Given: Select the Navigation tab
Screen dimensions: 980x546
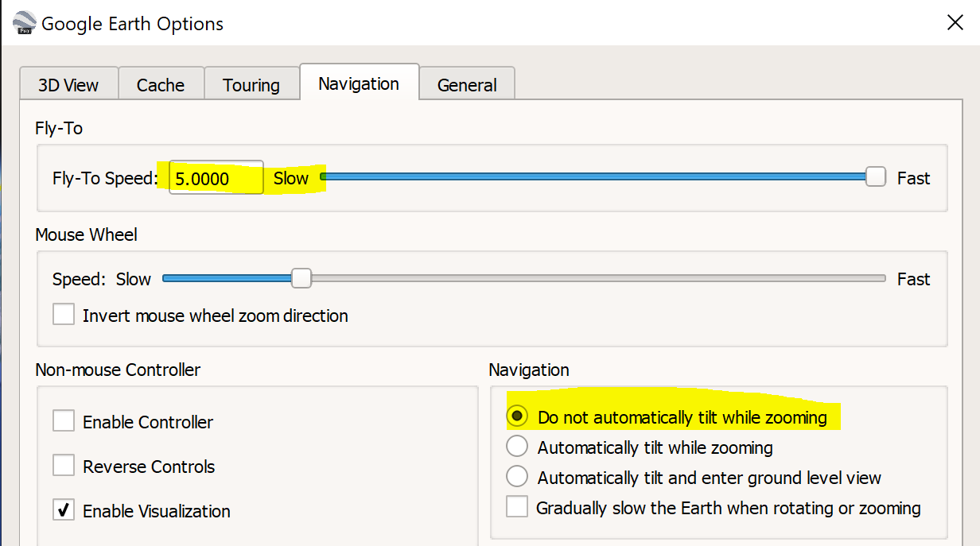Looking at the screenshot, I should click(x=359, y=83).
